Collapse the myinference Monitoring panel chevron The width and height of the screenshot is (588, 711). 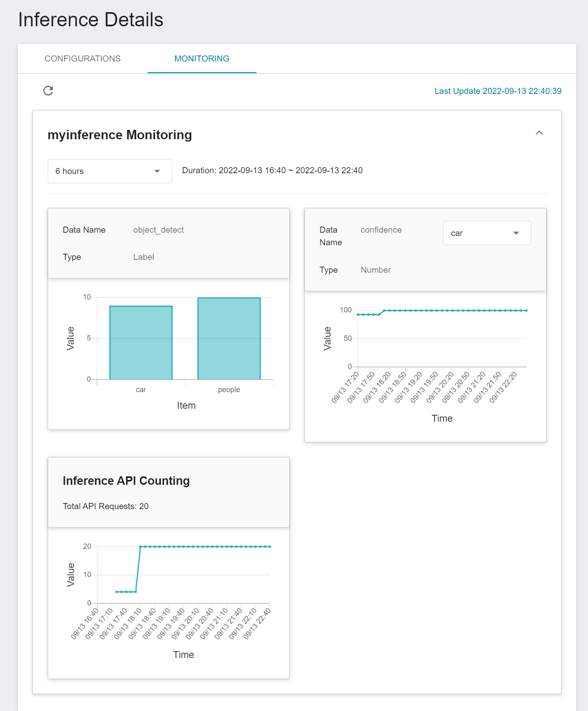tap(539, 133)
